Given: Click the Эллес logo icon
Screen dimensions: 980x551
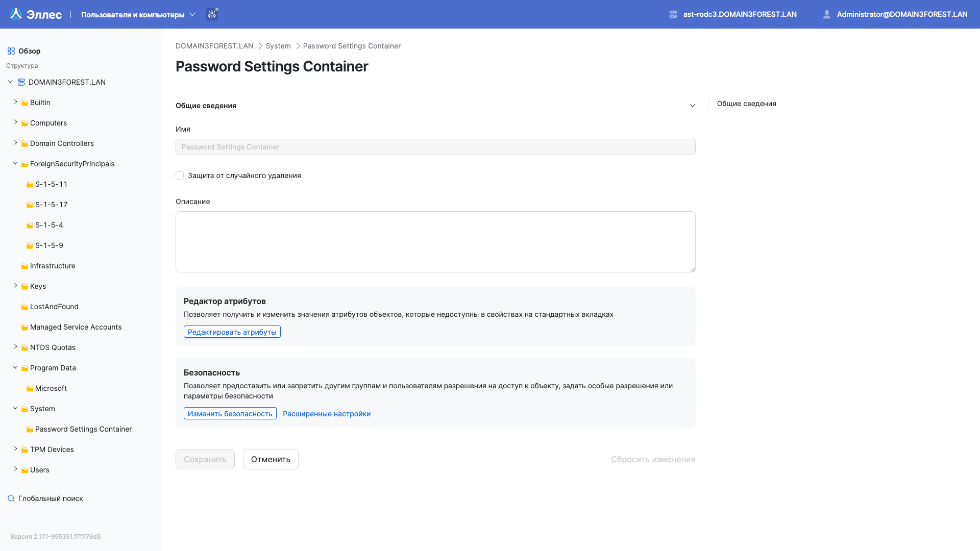Looking at the screenshot, I should coord(16,14).
